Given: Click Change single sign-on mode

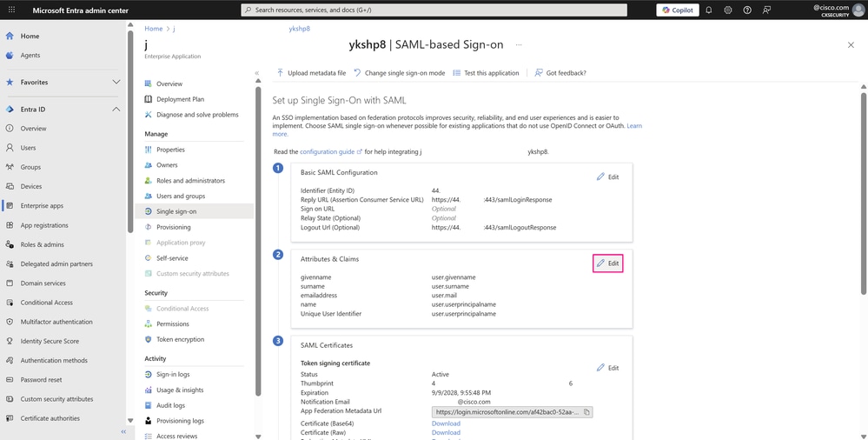Looking at the screenshot, I should coord(399,73).
